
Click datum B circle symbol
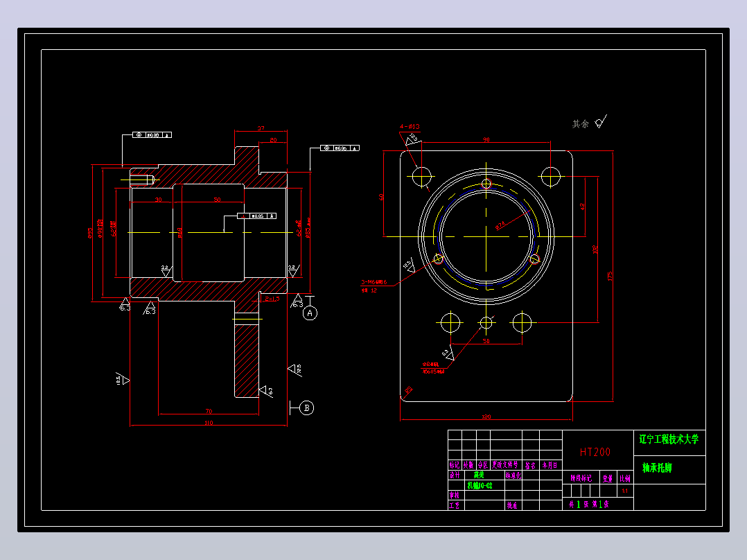306,408
